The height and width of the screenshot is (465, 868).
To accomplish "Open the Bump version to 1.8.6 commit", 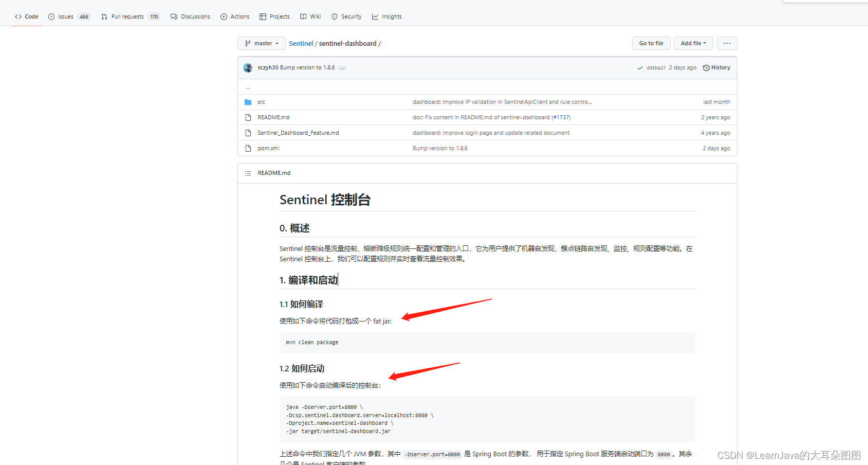I will (307, 67).
